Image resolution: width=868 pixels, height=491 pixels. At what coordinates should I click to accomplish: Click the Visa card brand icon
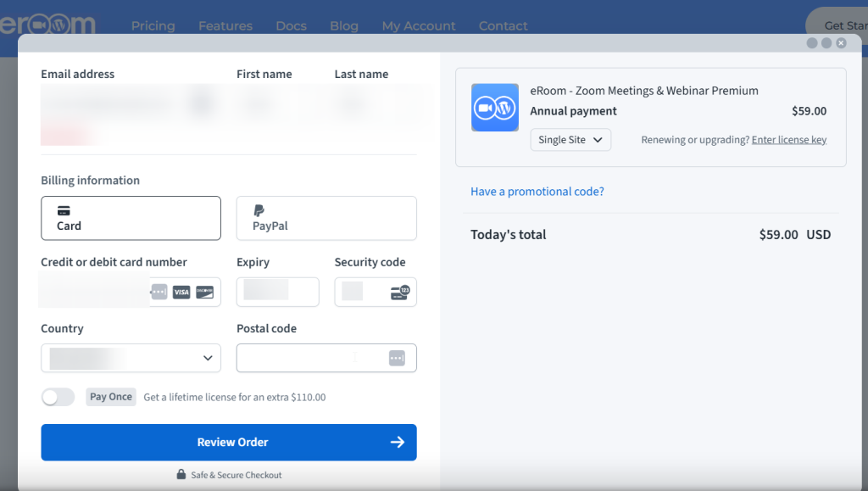[181, 292]
